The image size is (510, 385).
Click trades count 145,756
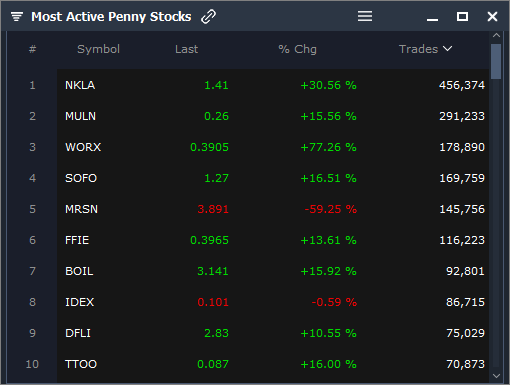[462, 209]
